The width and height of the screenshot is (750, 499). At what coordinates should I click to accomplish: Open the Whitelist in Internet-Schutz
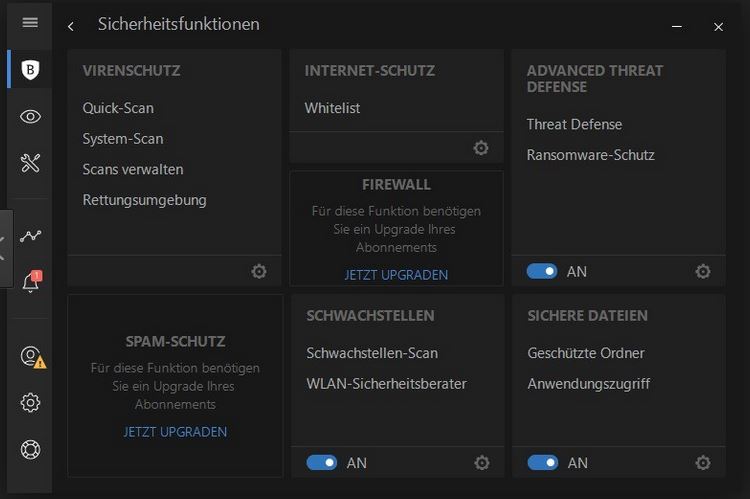pos(332,108)
